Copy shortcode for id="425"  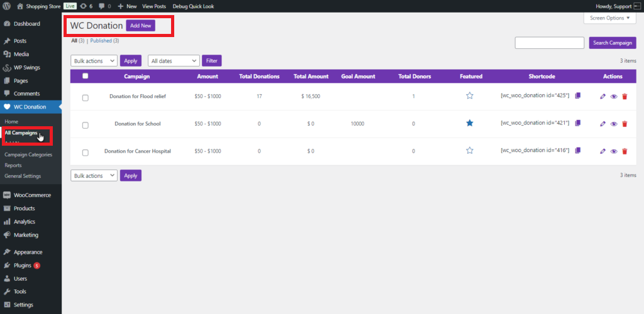[x=578, y=95]
